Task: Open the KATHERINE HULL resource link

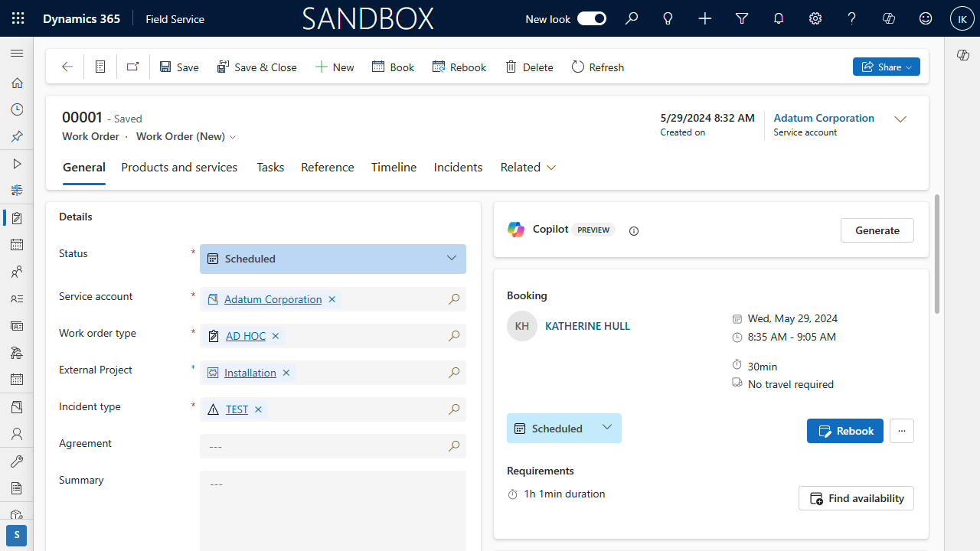Action: [x=587, y=326]
